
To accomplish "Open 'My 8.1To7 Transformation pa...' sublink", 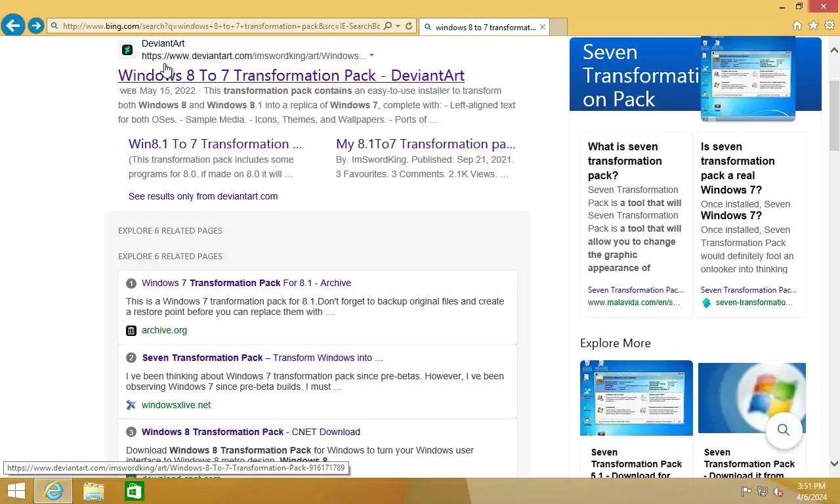I will [x=426, y=144].
